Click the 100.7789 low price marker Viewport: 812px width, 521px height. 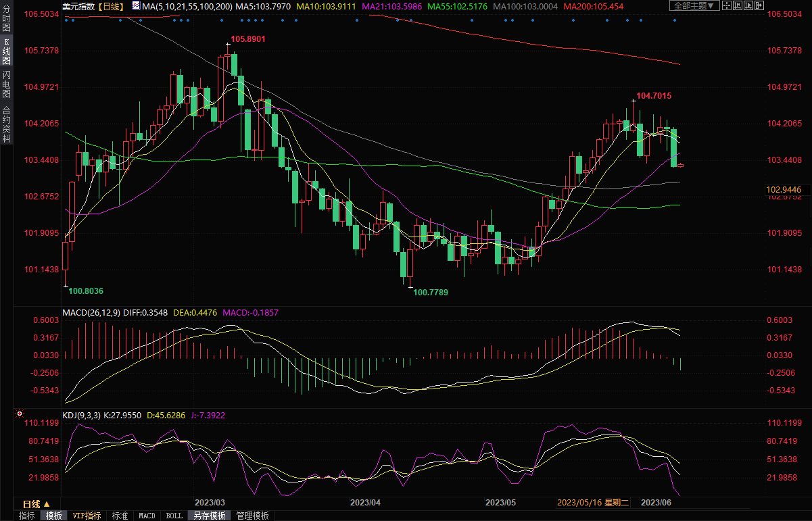431,292
